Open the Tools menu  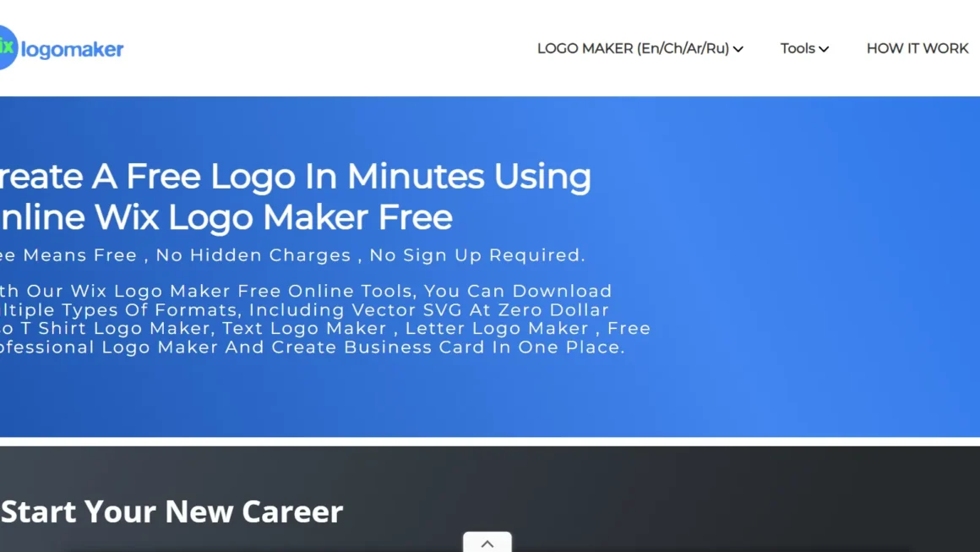798,49
